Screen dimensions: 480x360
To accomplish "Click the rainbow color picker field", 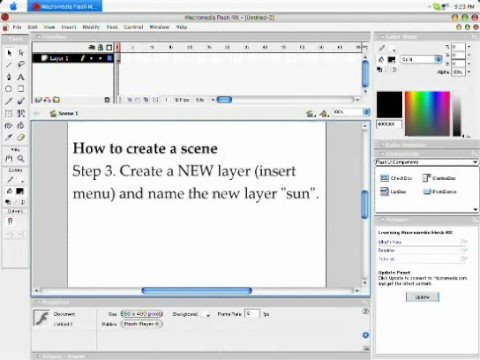I will point(427,114).
